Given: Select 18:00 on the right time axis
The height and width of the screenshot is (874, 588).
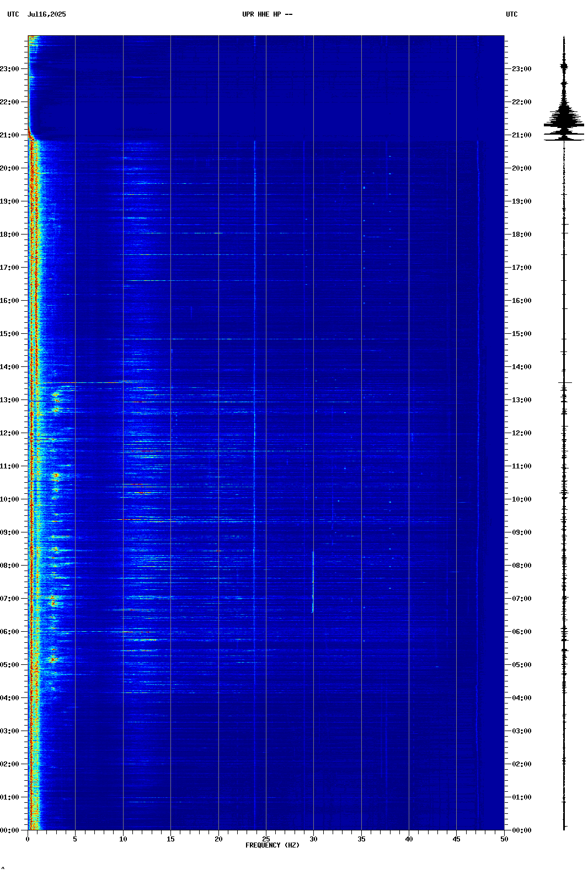Looking at the screenshot, I should pyautogui.click(x=522, y=235).
